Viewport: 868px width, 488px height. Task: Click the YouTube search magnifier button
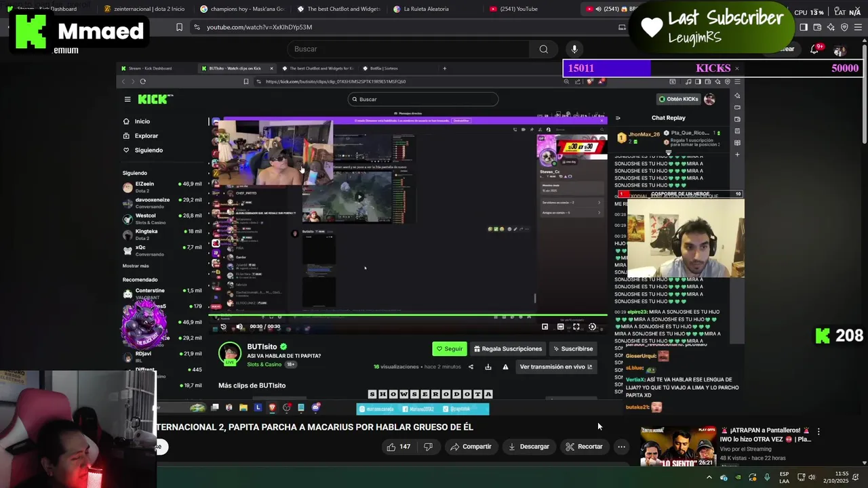coord(543,49)
